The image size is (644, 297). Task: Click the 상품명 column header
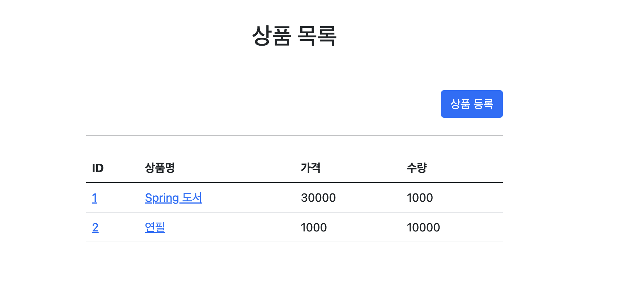coord(160,168)
